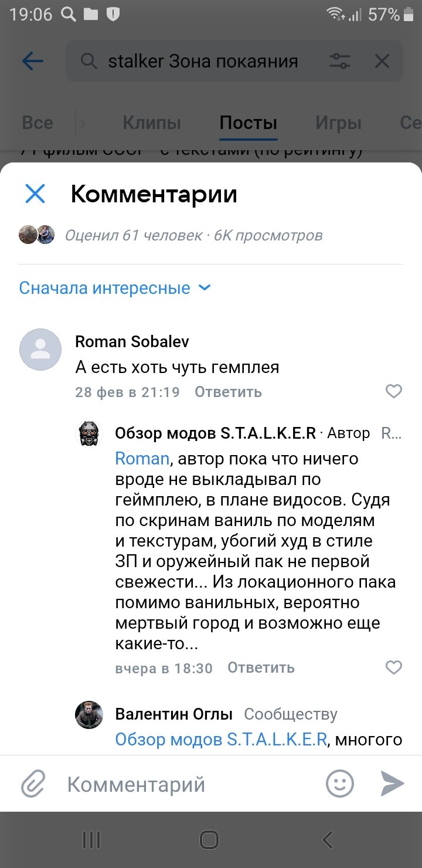Image resolution: width=422 pixels, height=868 pixels.
Task: Tap the back arrow in search bar
Action: click(x=33, y=61)
